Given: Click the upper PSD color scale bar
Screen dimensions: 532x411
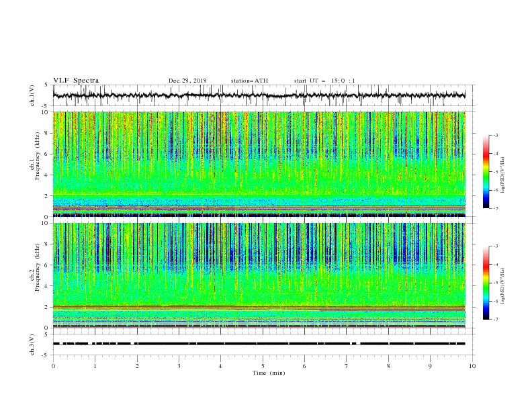Looking at the screenshot, I should tap(486, 172).
